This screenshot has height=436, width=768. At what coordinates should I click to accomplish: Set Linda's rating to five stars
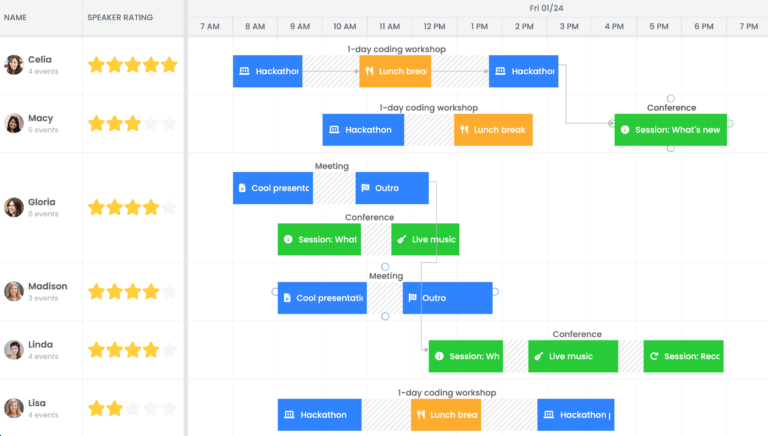pos(169,350)
